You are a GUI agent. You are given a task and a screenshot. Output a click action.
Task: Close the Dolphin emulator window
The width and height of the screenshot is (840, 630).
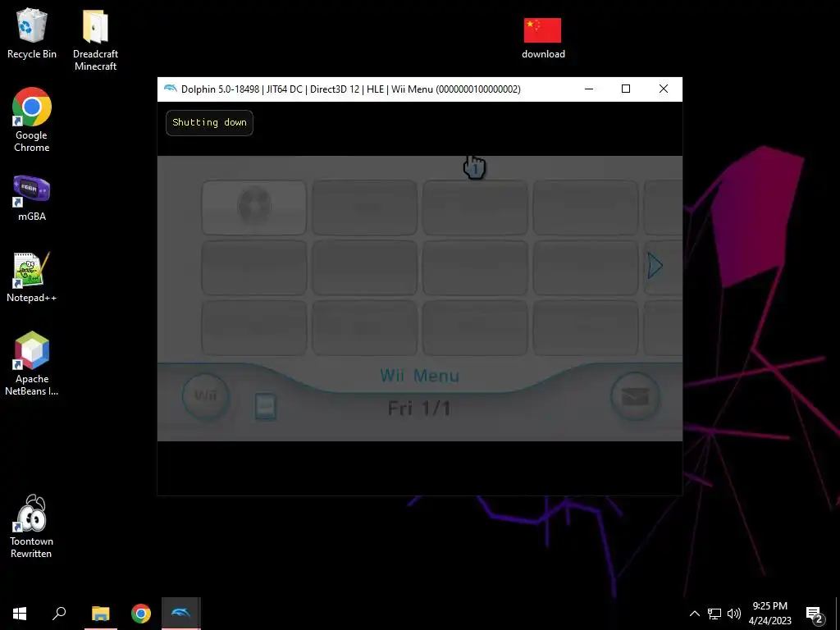tap(663, 89)
